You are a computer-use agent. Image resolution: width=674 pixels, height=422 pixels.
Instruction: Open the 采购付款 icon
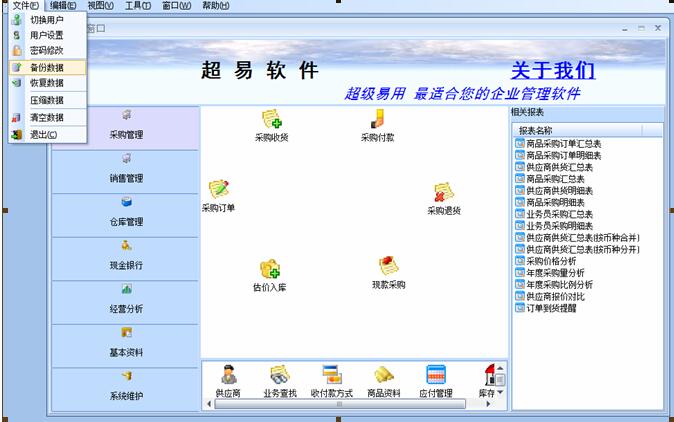377,119
